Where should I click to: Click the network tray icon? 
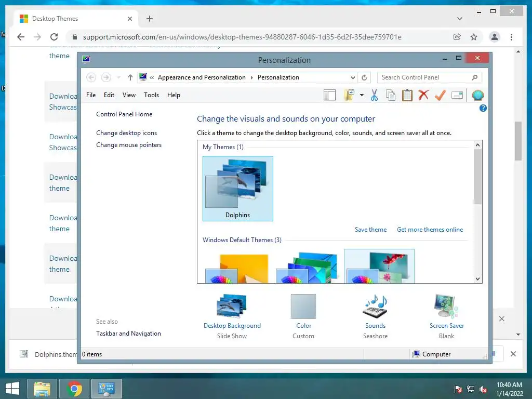471,389
